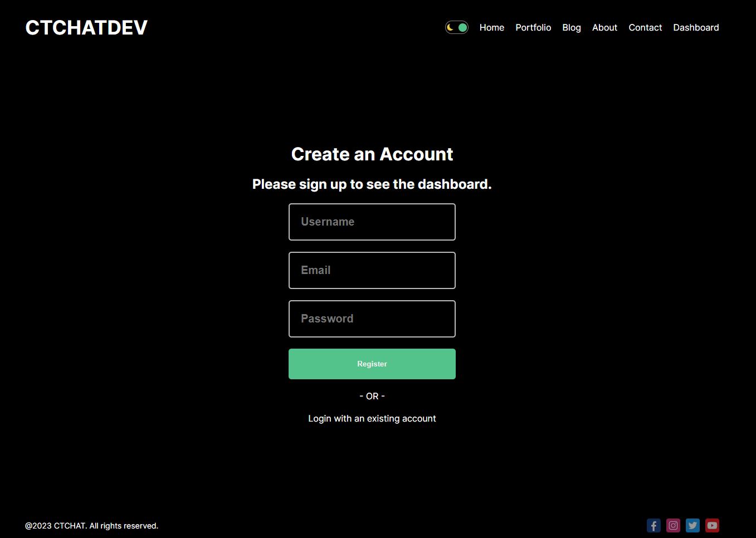This screenshot has width=756, height=538.
Task: Open the Home navigation item
Action: pyautogui.click(x=491, y=27)
